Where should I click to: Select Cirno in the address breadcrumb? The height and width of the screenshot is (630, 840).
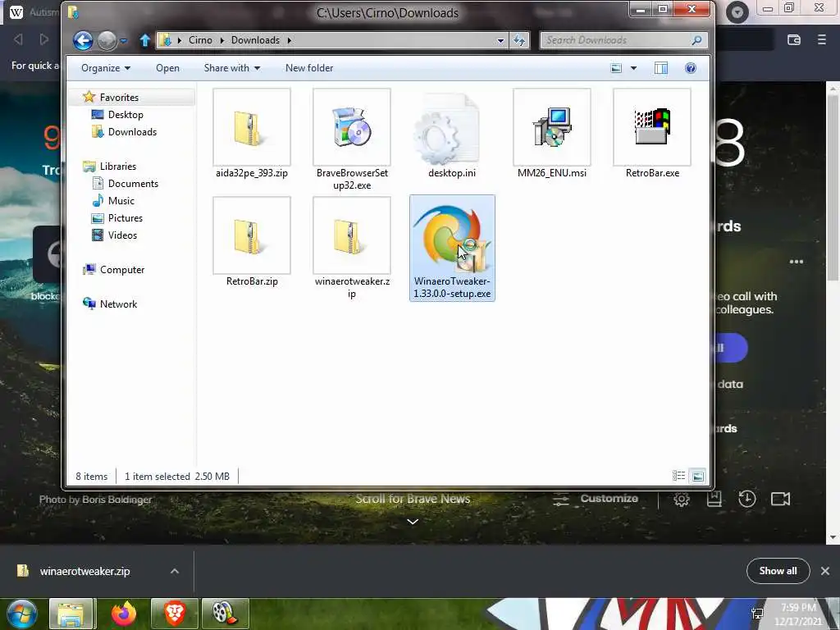tap(200, 40)
